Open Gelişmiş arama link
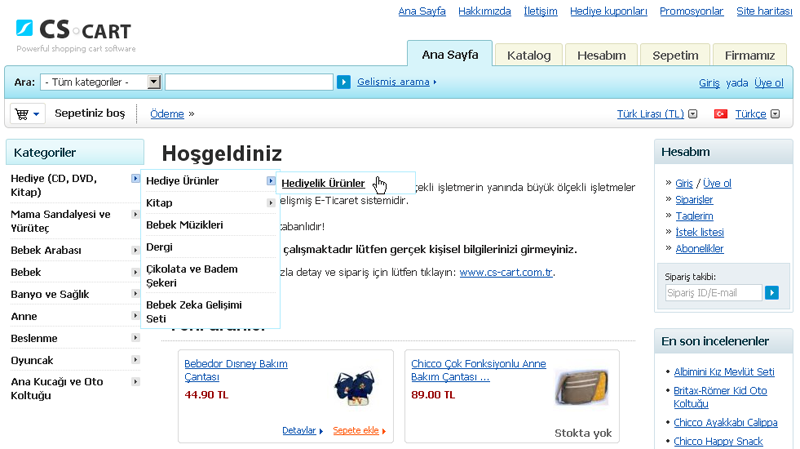The image size is (800, 449). (x=393, y=82)
